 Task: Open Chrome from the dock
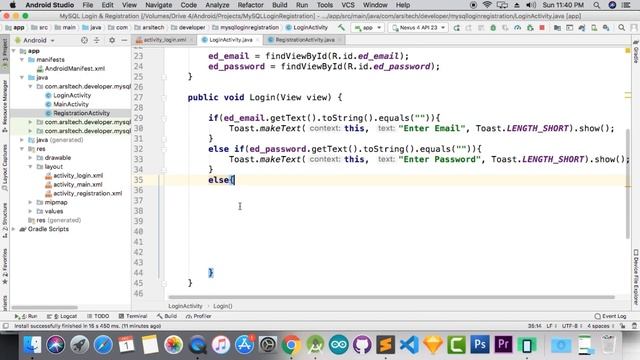pyautogui.click(x=291, y=345)
